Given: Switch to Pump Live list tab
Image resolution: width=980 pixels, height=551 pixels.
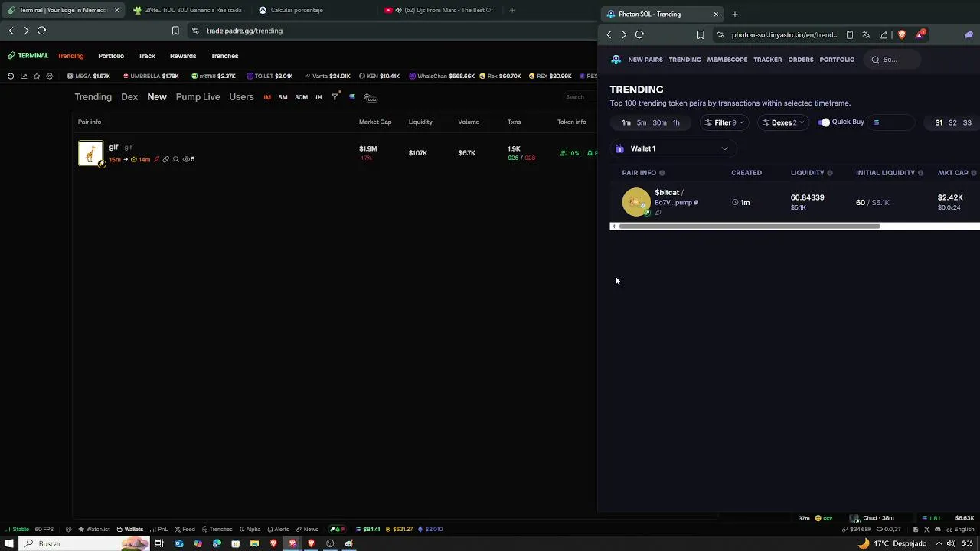Looking at the screenshot, I should point(198,97).
